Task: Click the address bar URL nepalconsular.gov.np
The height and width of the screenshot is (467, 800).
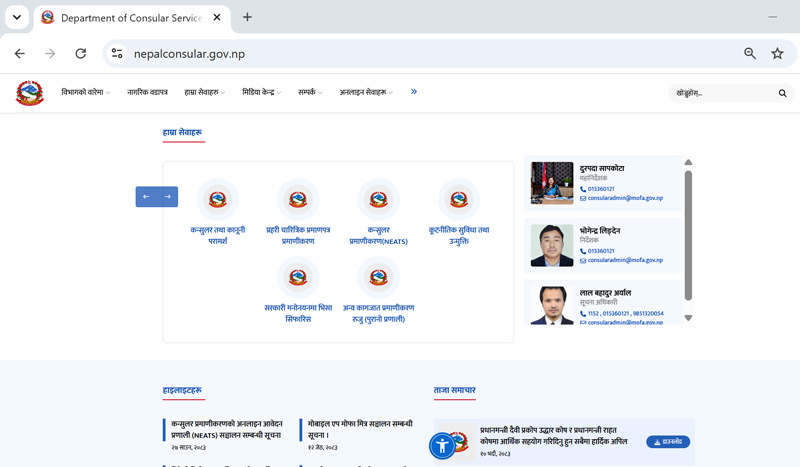Action: pos(189,54)
